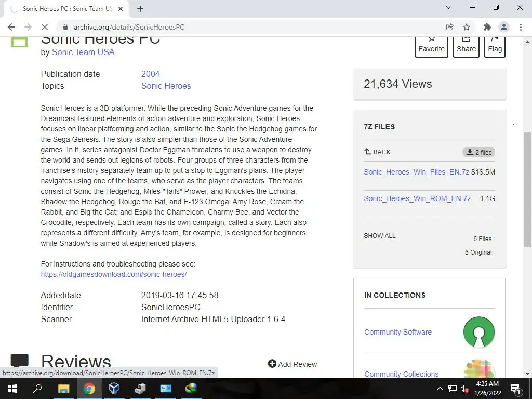Open the Extensions puzzle icon
Screen dimensions: 532x399
click(487, 27)
